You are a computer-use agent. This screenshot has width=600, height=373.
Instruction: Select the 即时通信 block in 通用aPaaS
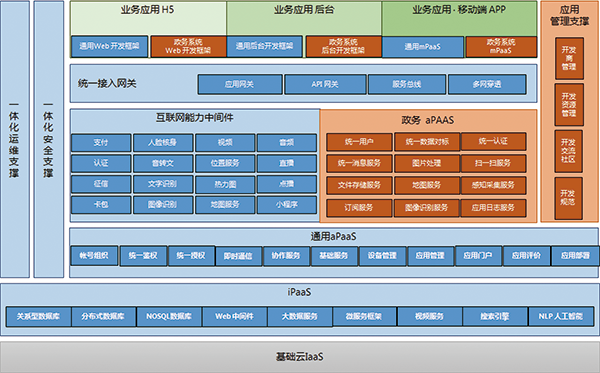pos(238,256)
